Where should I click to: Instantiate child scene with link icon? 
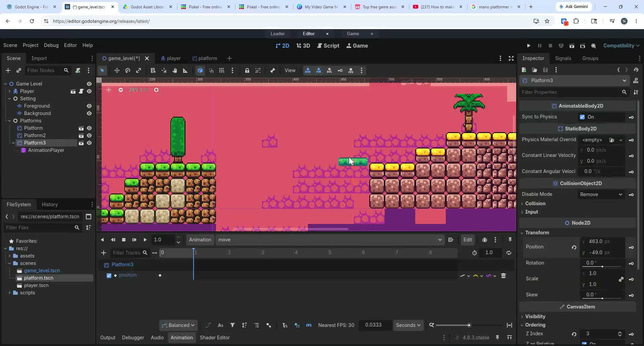[x=19, y=70]
